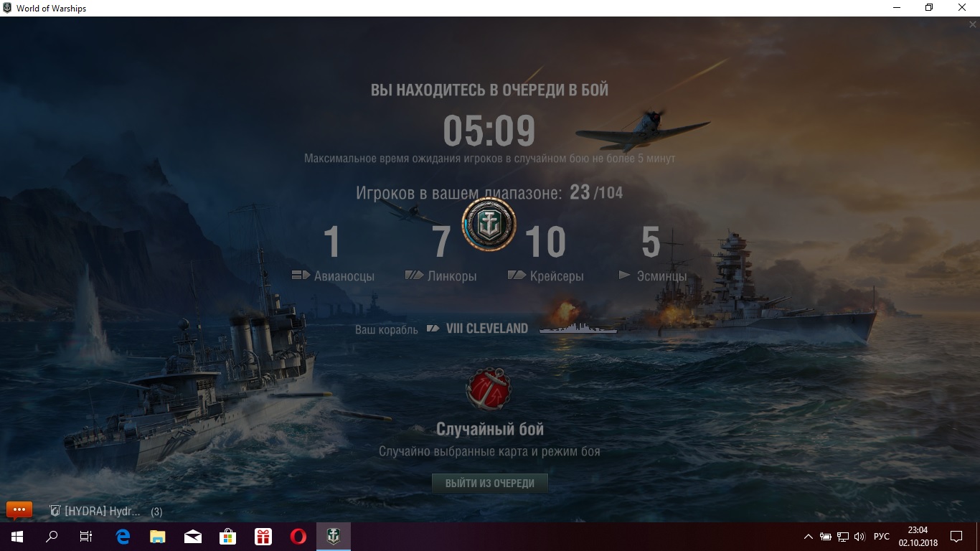Click the Авианосцы label

tap(344, 276)
